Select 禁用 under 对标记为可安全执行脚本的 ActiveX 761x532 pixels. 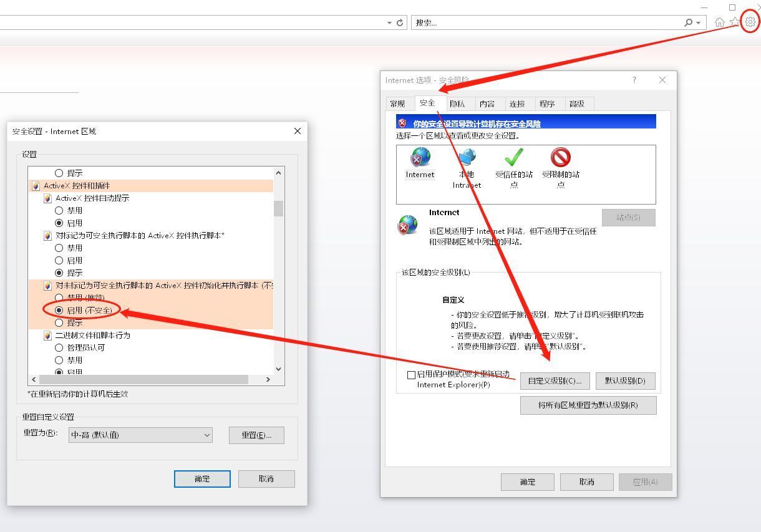59,248
